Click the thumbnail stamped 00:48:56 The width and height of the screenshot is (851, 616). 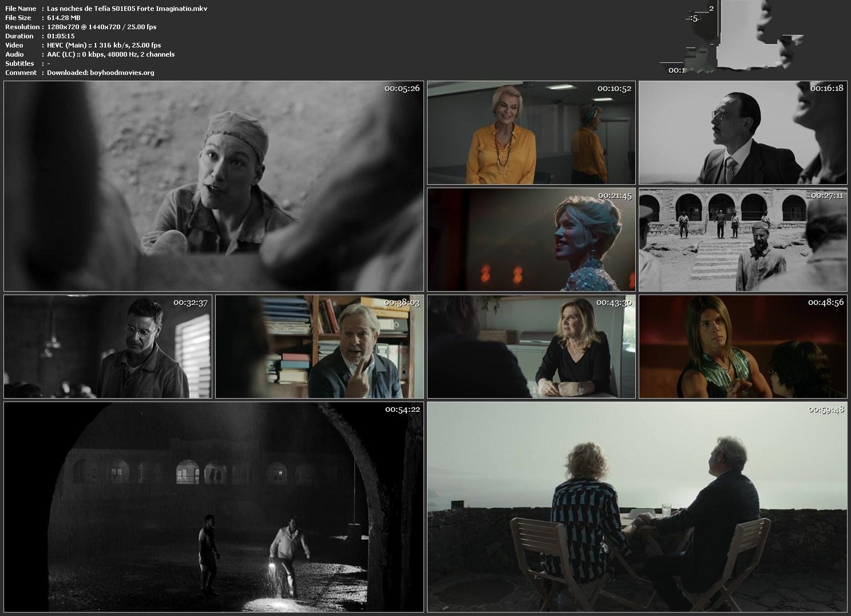tap(743, 347)
